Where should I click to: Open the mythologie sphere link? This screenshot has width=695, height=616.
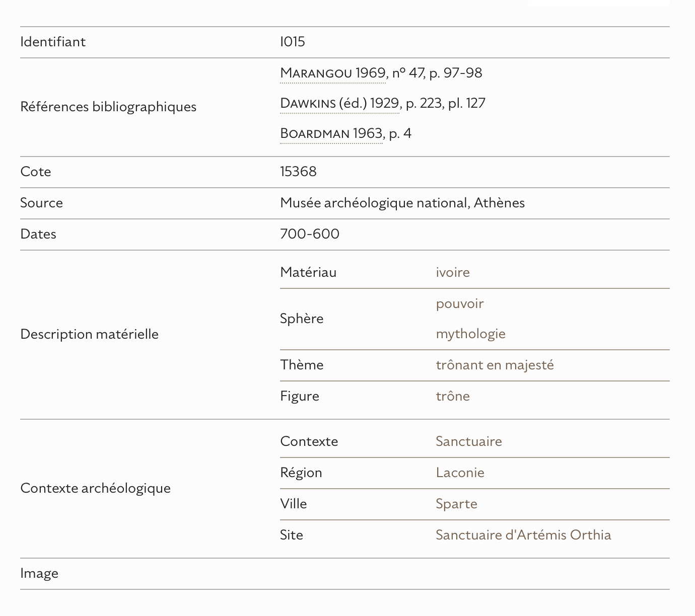tap(470, 334)
